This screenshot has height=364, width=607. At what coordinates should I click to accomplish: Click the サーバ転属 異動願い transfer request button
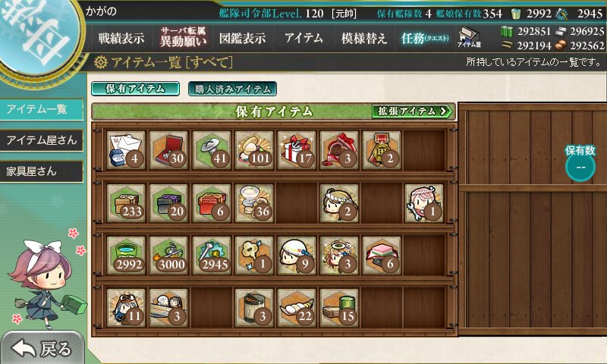click(x=183, y=37)
